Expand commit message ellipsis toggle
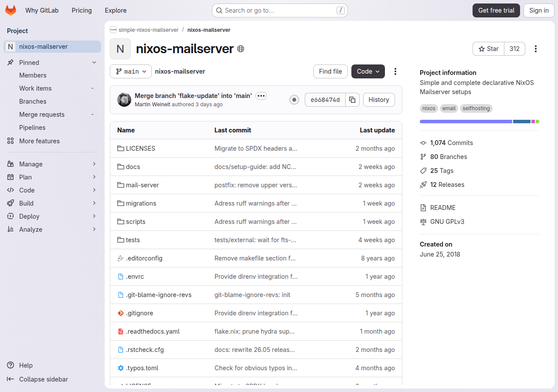 (x=261, y=96)
